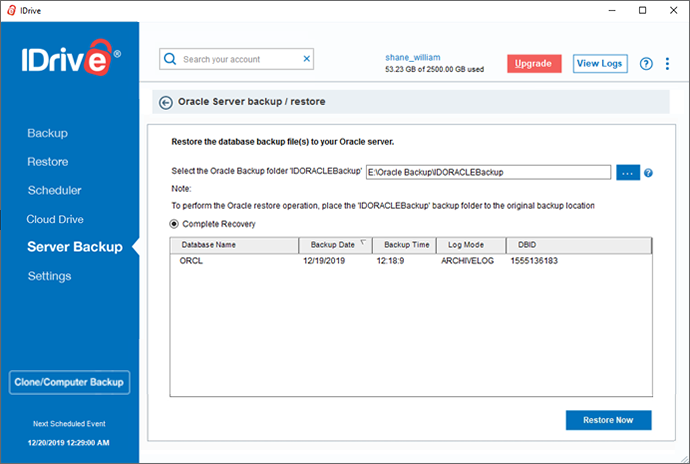690x464 pixels.
Task: Select Server Backup in the sidebar
Action: click(x=75, y=247)
